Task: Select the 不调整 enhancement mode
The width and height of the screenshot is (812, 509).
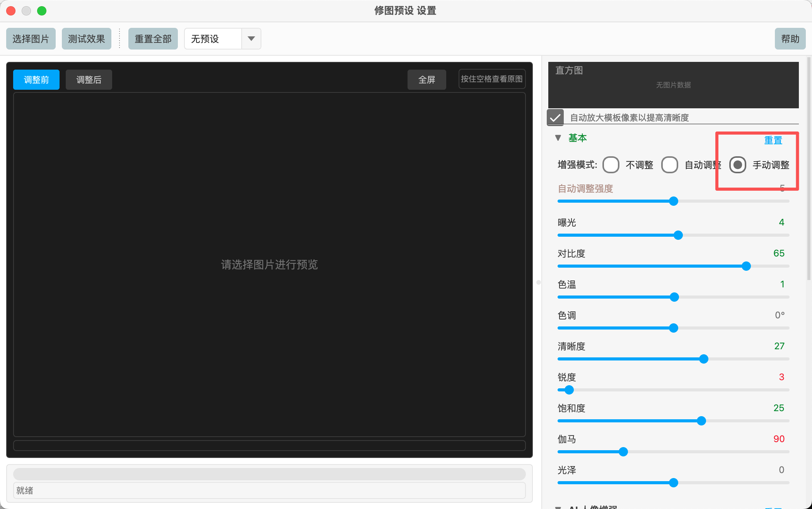Action: click(x=611, y=165)
